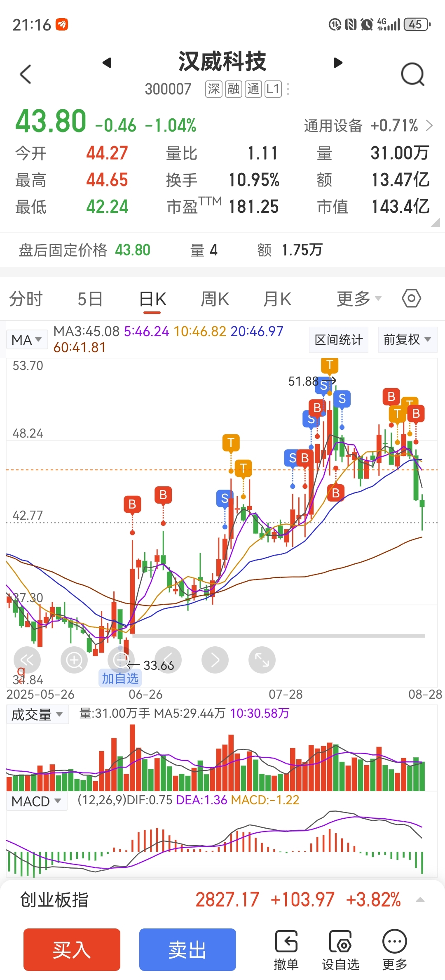Tap the 汉威科技 stock title
Viewport: 445px width, 980px height.
point(222,61)
